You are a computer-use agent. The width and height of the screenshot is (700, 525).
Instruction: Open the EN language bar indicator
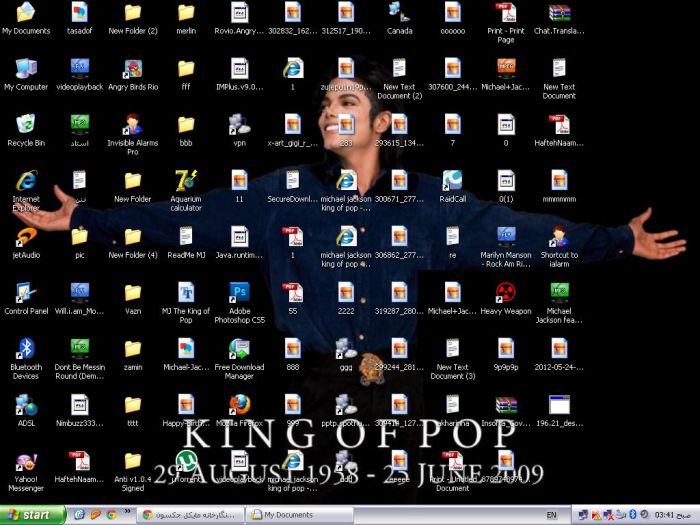(x=551, y=515)
